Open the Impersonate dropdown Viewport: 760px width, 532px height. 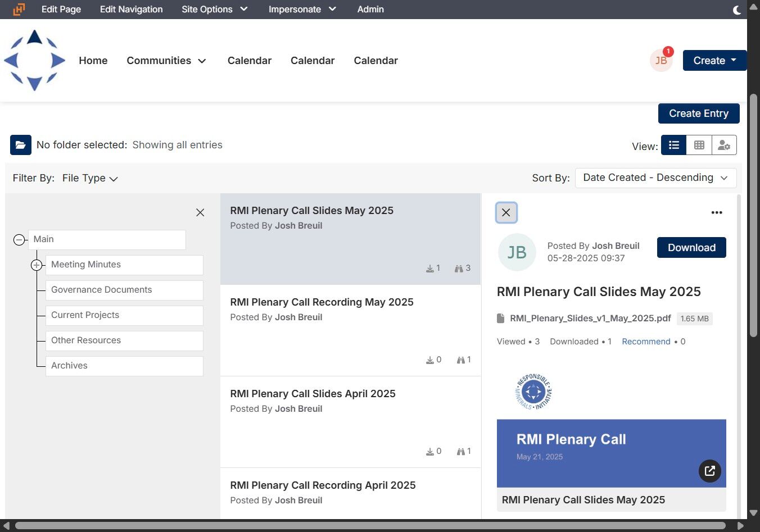tap(302, 10)
